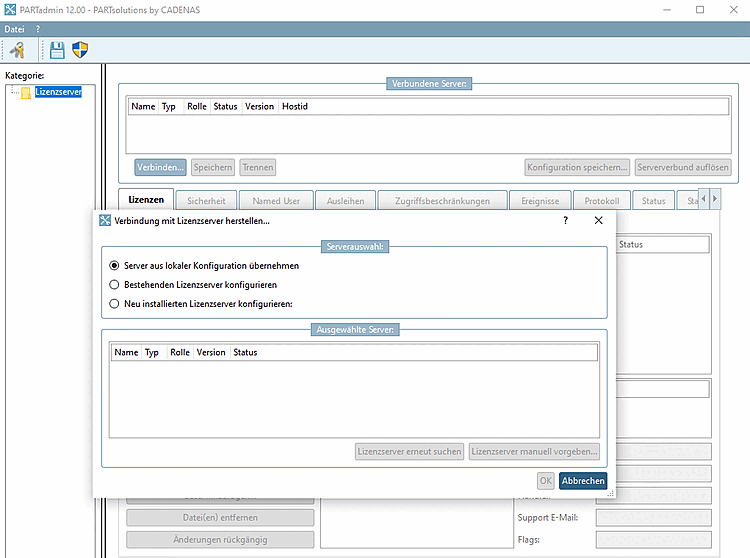Open the Ereignisse tab
The width and height of the screenshot is (750, 558).
coord(540,201)
